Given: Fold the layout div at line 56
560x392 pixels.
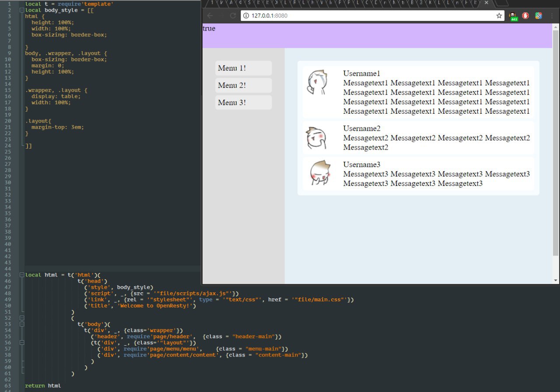Looking at the screenshot, I should pos(22,343).
